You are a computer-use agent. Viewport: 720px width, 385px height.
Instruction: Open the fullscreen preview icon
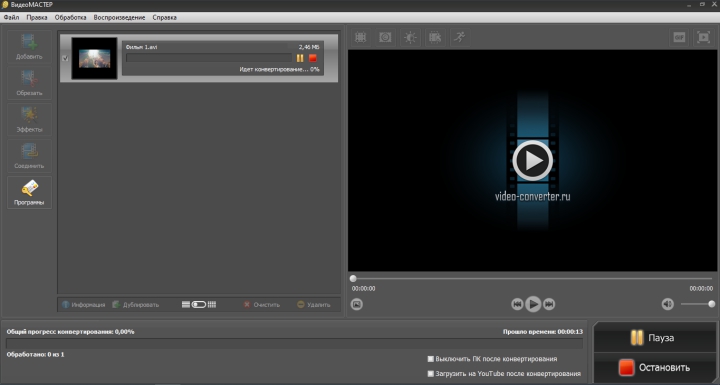click(x=703, y=37)
